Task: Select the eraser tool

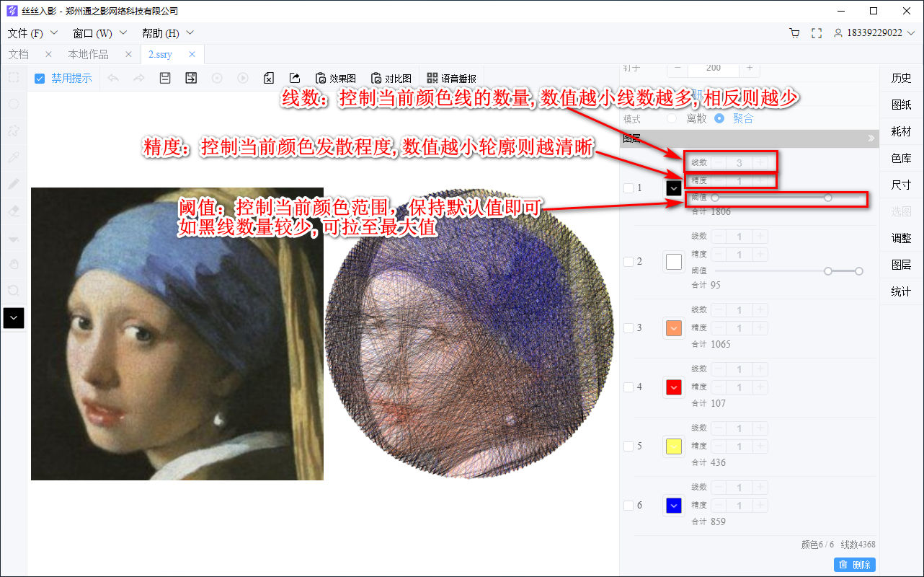Action: [x=14, y=211]
